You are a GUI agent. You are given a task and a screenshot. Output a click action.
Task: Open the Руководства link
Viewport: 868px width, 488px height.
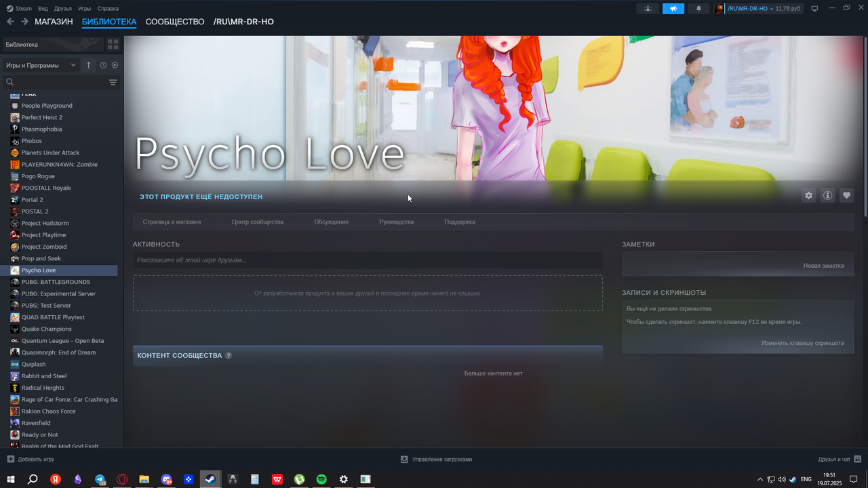pos(397,222)
